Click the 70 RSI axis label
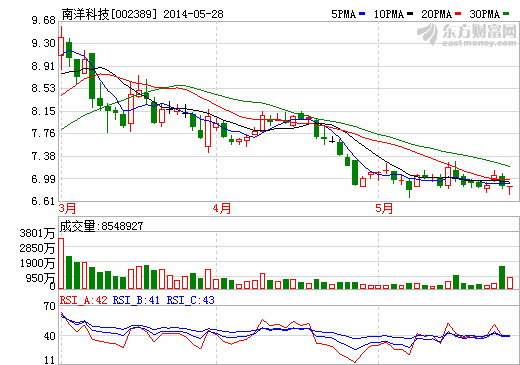 coord(49,306)
